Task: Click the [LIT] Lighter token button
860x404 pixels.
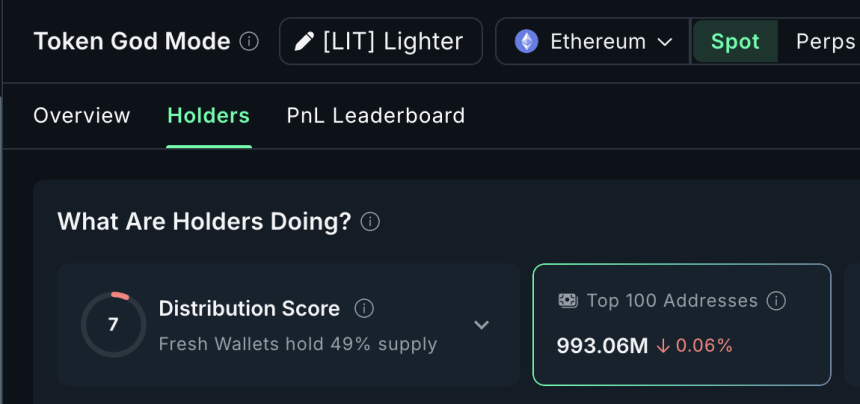Action: [x=381, y=42]
